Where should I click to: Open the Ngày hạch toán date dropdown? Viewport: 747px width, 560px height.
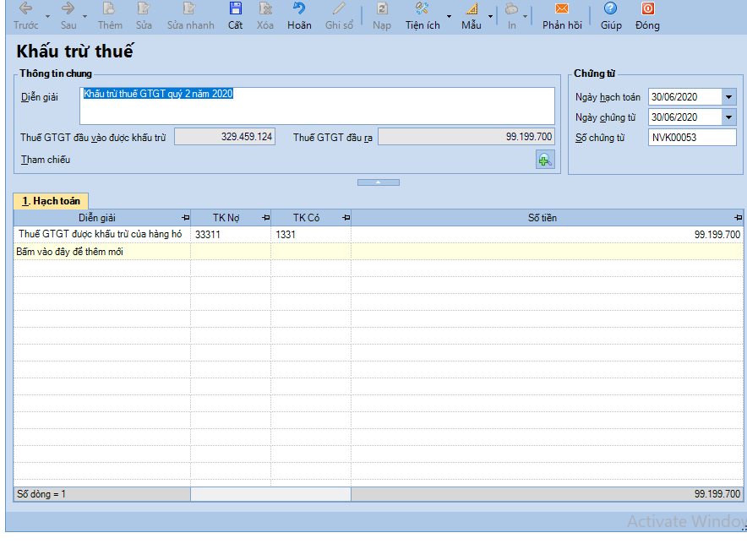(x=729, y=97)
